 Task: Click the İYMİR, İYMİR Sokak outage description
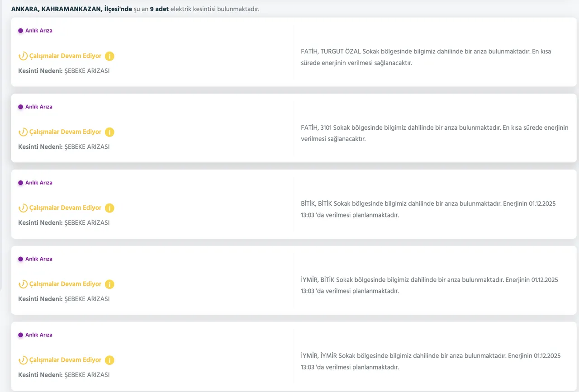(430, 361)
